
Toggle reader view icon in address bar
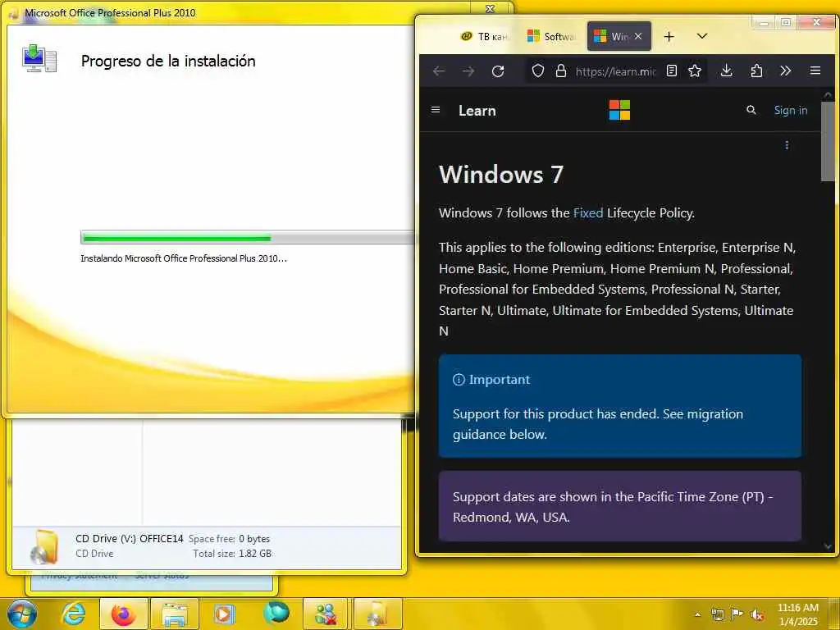[x=672, y=71]
